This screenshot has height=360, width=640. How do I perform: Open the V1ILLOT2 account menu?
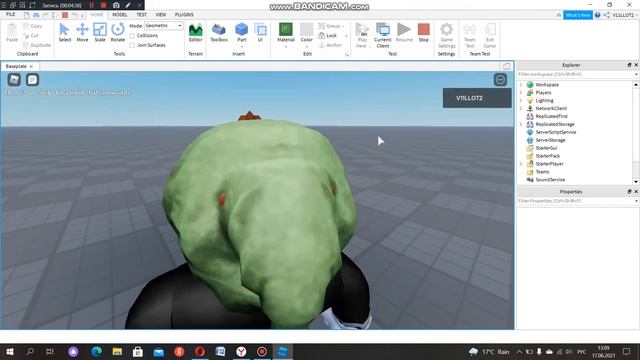click(624, 15)
